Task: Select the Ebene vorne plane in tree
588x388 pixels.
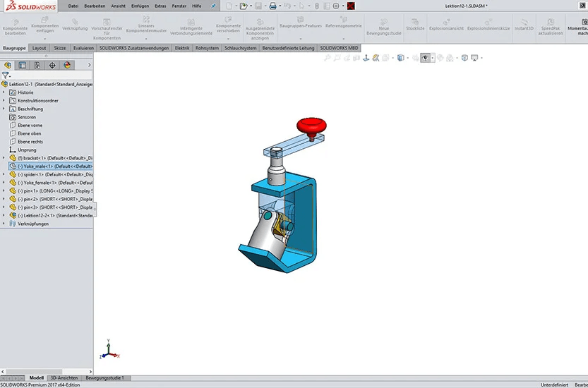Action: pyautogui.click(x=30, y=125)
